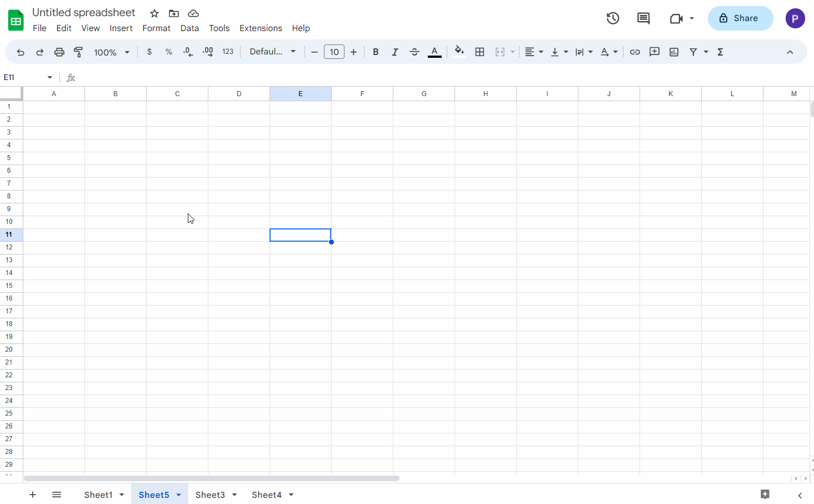Move the document to a folder
This screenshot has width=814, height=504.
point(174,13)
